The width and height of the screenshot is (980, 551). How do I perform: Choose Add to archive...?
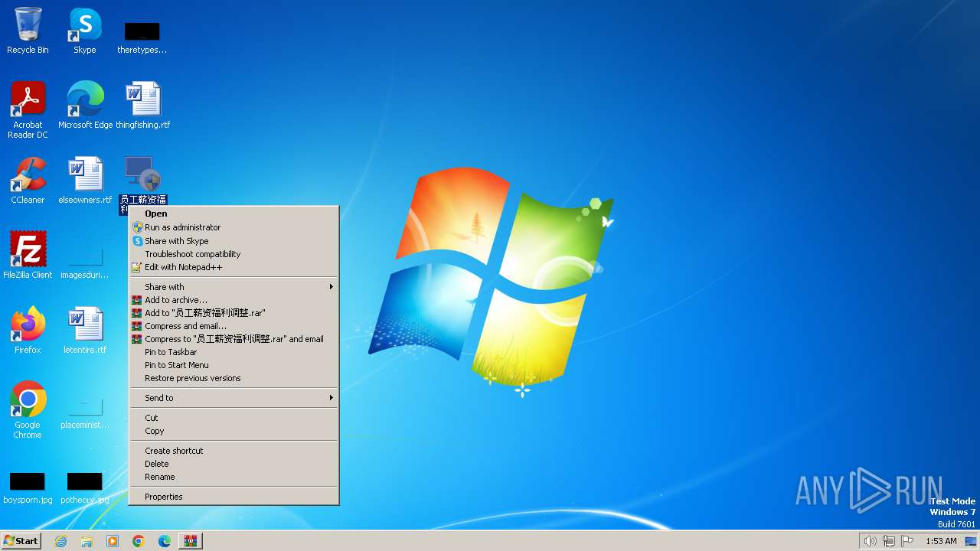coord(234,300)
